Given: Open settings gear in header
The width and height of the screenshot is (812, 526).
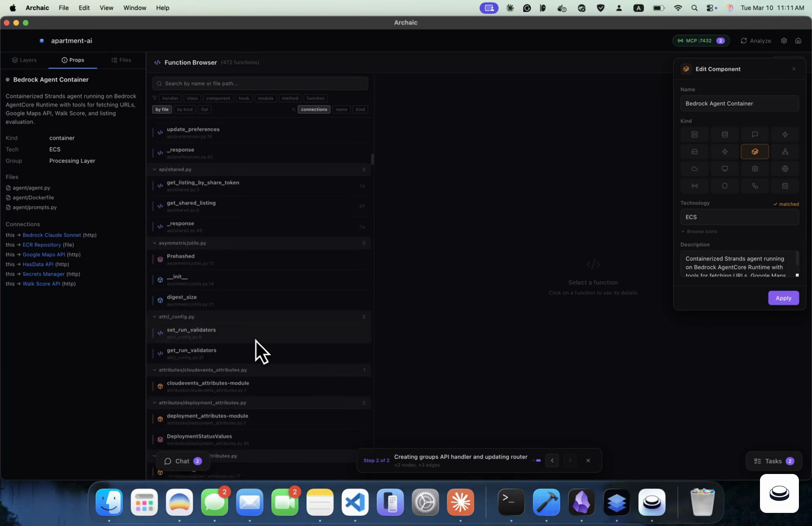Looking at the screenshot, I should (x=784, y=41).
